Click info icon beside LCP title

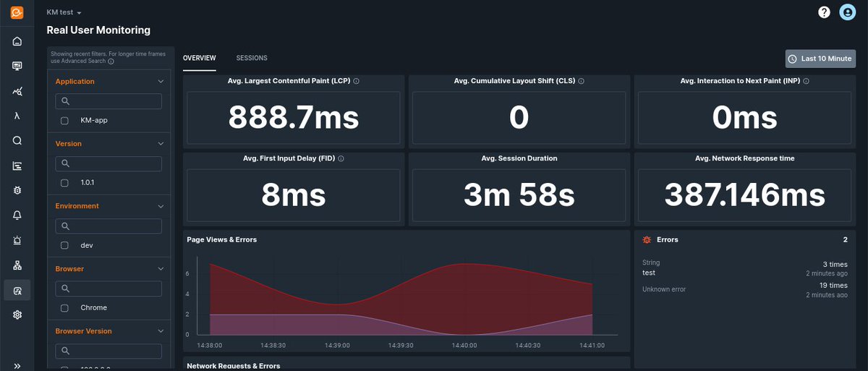[357, 81]
